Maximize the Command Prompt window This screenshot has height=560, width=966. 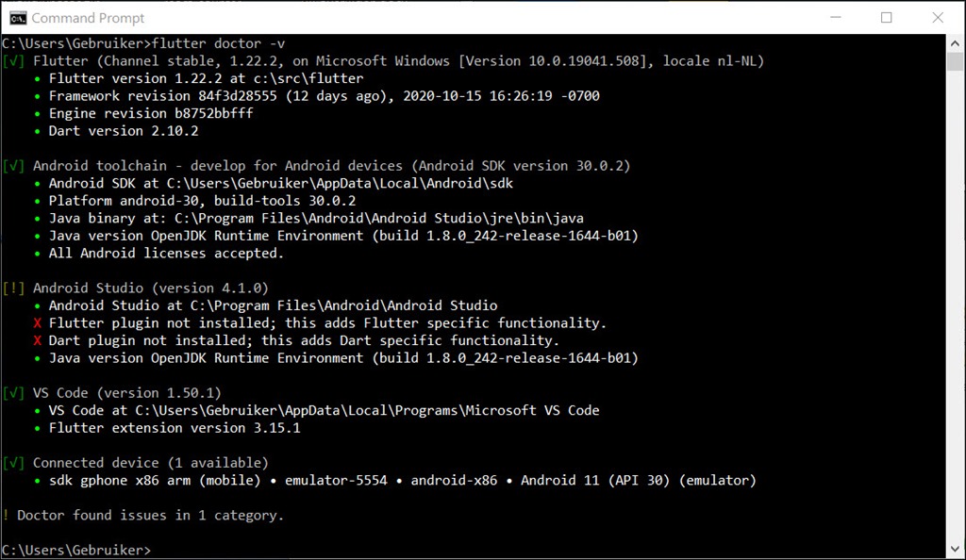point(886,17)
